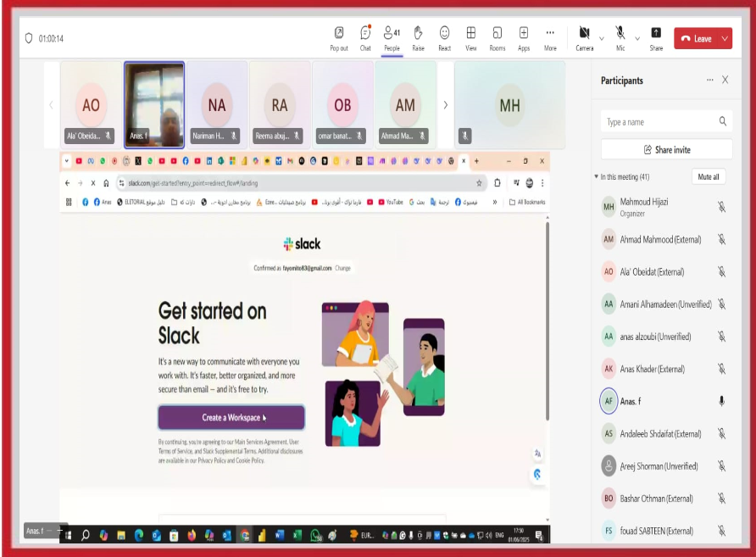Toggle the People panel button

pos(392,39)
